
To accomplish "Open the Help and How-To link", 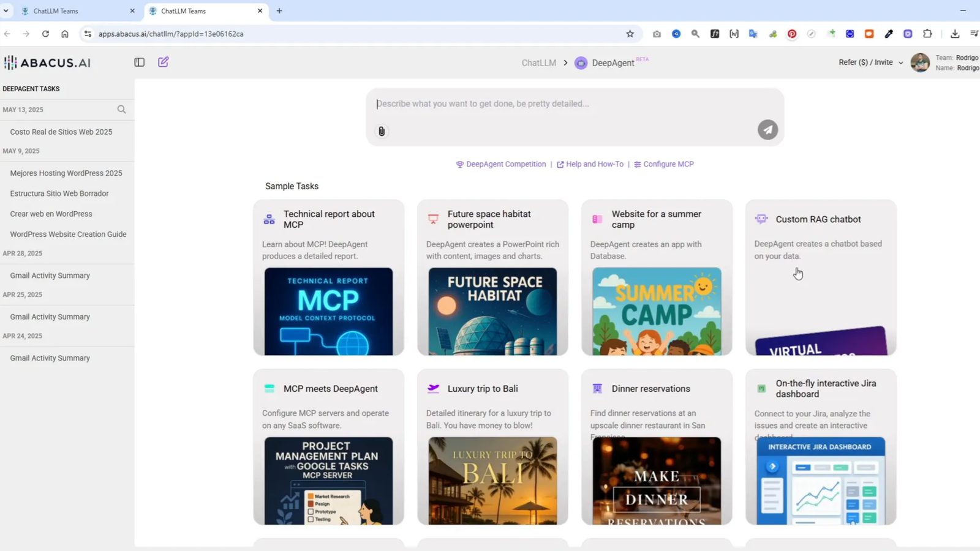I will pos(594,163).
